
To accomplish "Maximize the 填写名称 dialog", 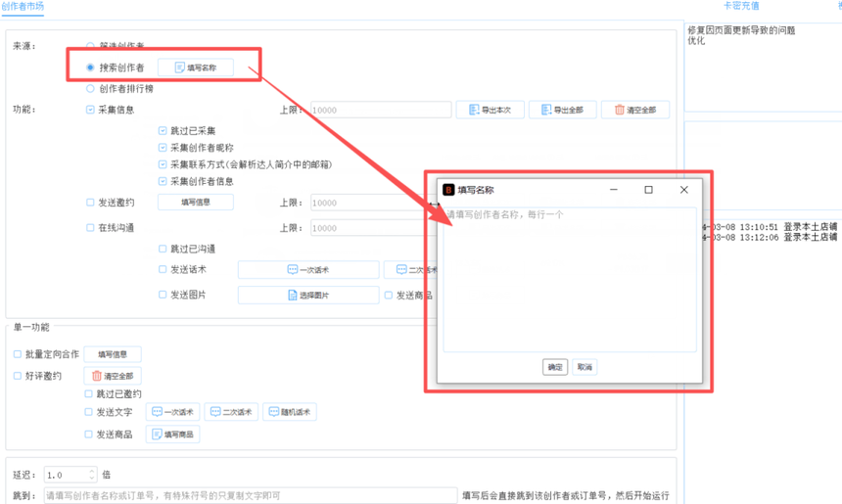I will click(x=649, y=190).
